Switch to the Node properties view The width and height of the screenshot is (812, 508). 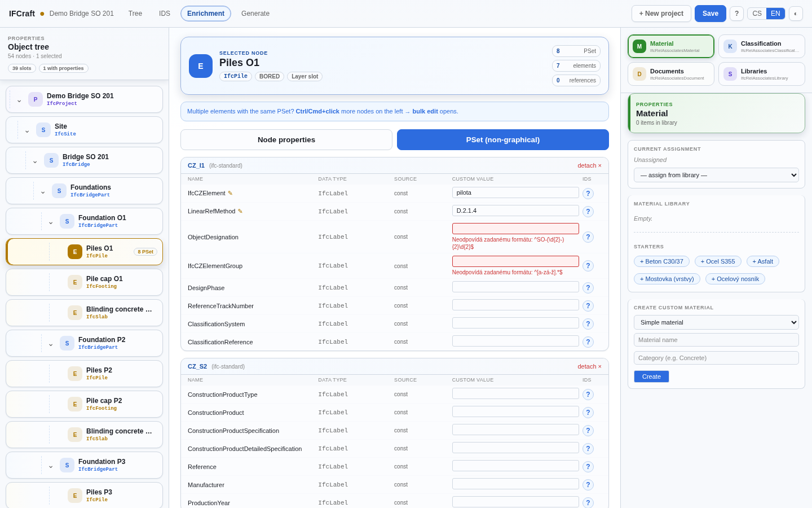click(286, 140)
